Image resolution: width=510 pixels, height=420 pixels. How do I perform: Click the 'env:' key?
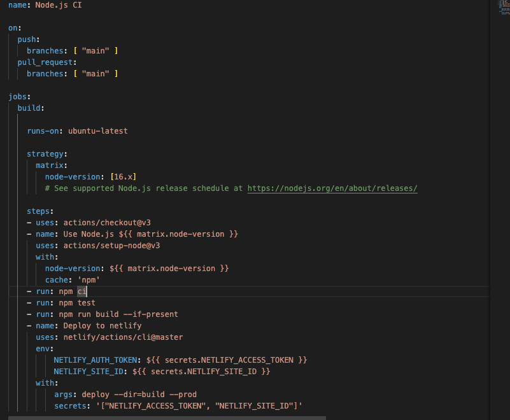pos(45,349)
